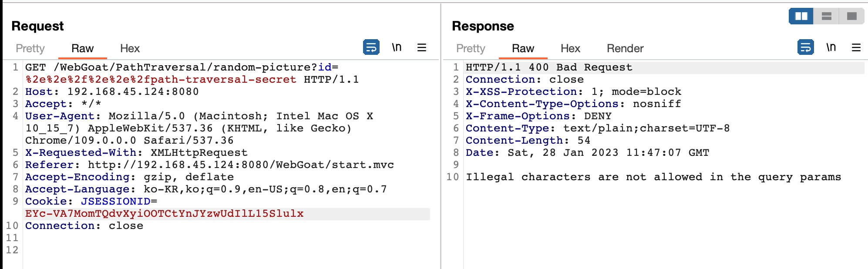
Task: Click the Referer header URL
Action: pyautogui.click(x=241, y=165)
